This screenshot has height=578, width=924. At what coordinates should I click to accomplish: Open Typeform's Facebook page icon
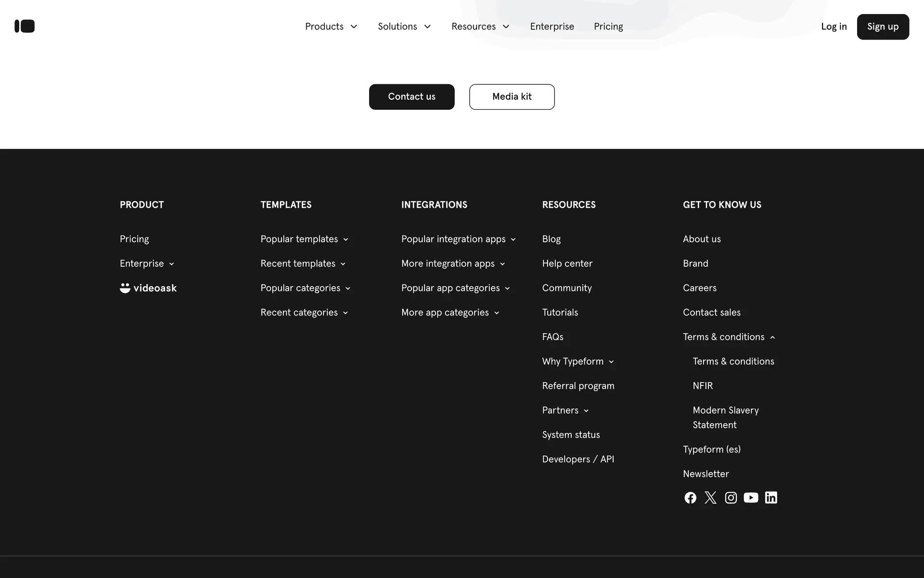[x=690, y=498]
